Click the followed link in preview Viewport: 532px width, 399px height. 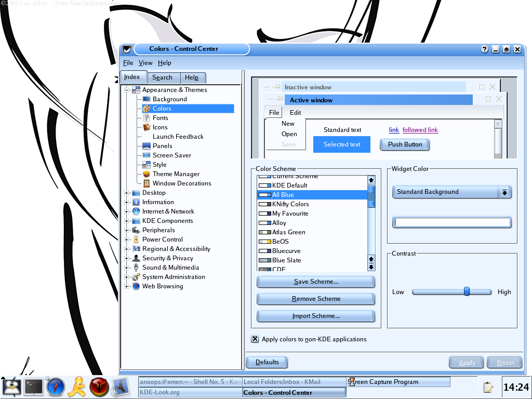pos(420,130)
